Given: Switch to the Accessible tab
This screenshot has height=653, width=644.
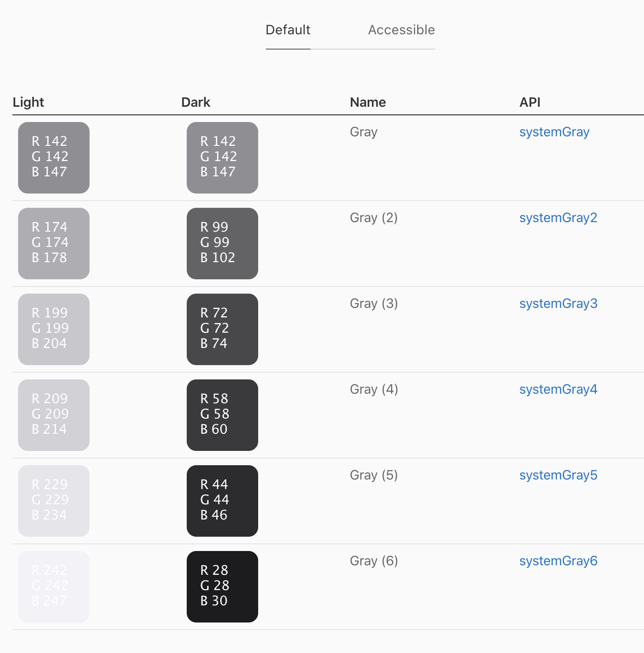Looking at the screenshot, I should [x=401, y=30].
